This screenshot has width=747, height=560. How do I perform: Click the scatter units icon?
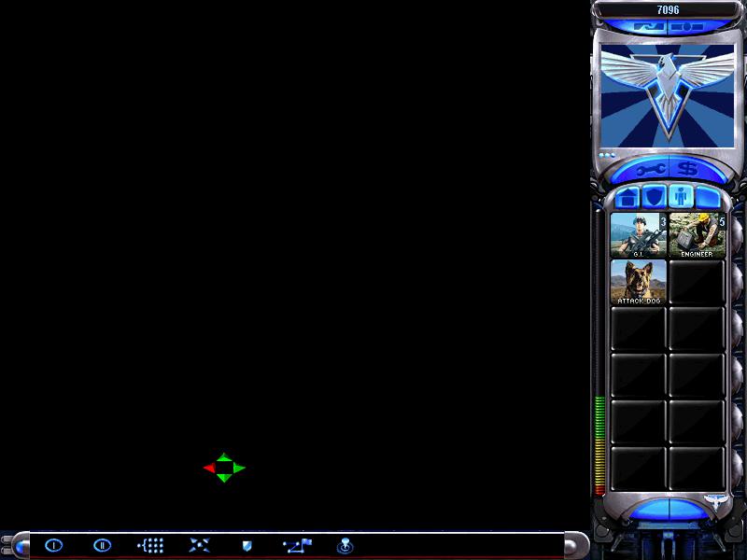(199, 545)
